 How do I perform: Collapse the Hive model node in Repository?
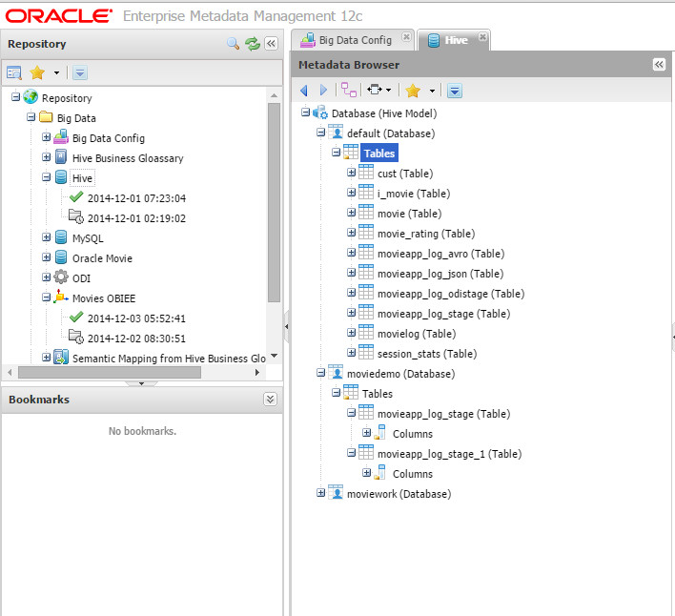tap(46, 177)
